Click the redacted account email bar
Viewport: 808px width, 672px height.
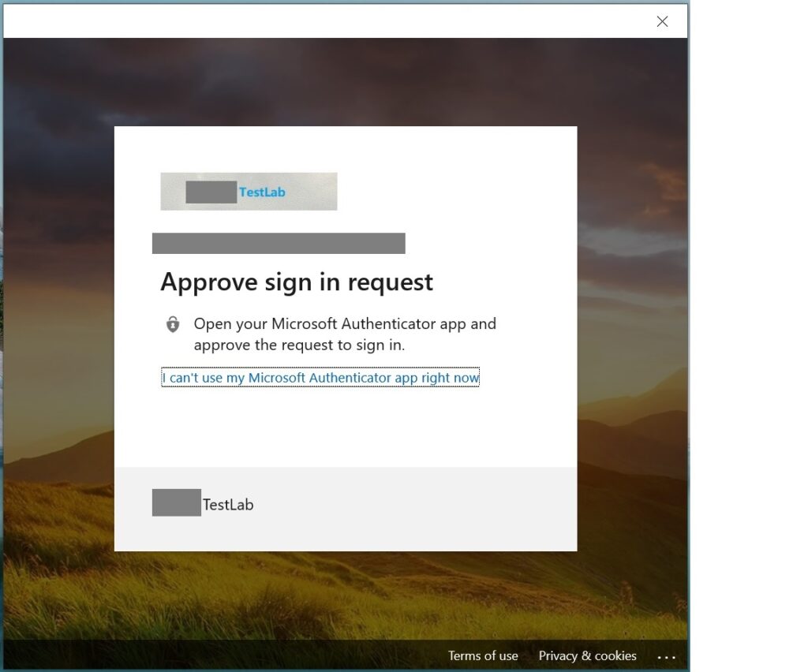[279, 244]
